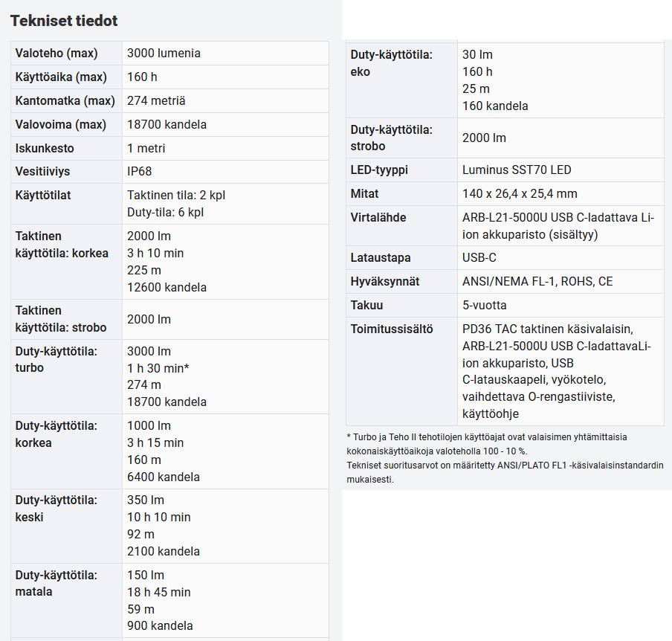
Task: Click the Toimitussisältö row label
Action: pos(392,329)
